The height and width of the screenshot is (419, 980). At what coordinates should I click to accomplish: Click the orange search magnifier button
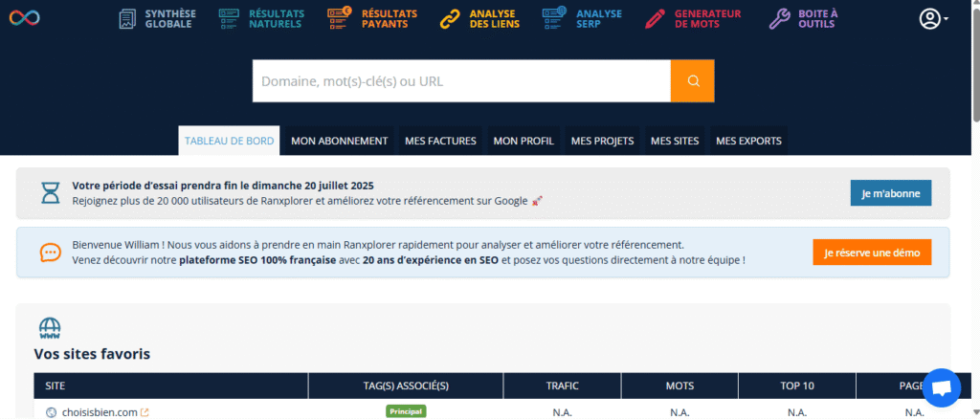pyautogui.click(x=693, y=81)
